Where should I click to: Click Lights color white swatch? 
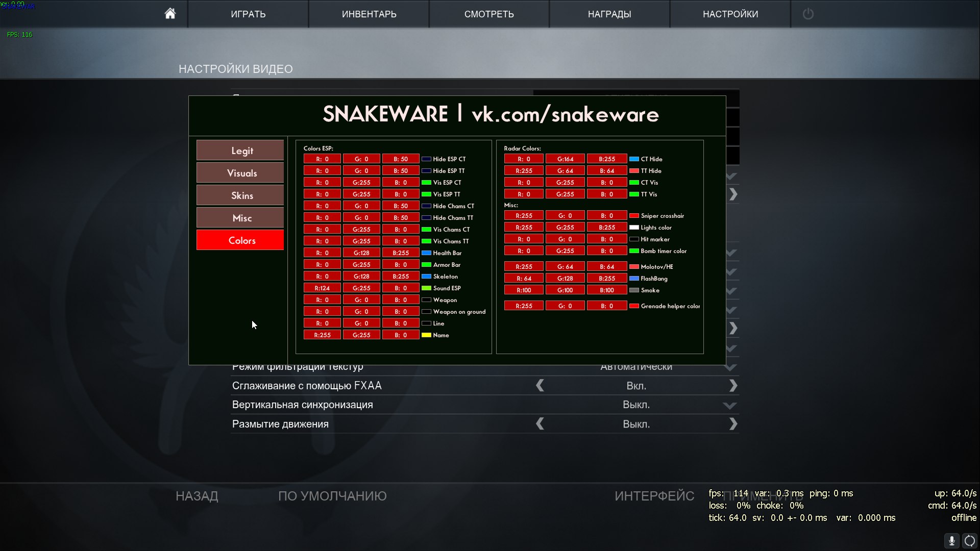tap(634, 228)
